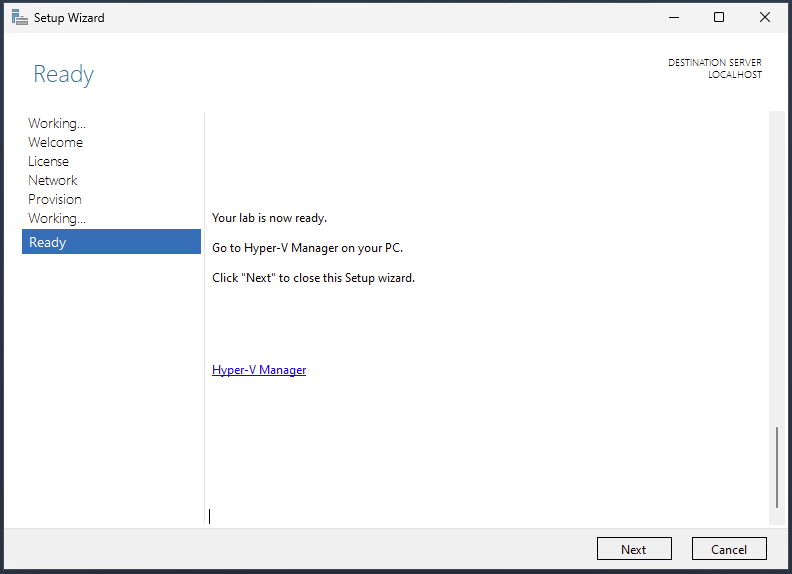
Task: Click the LOCALHOST server name
Action: point(735,75)
